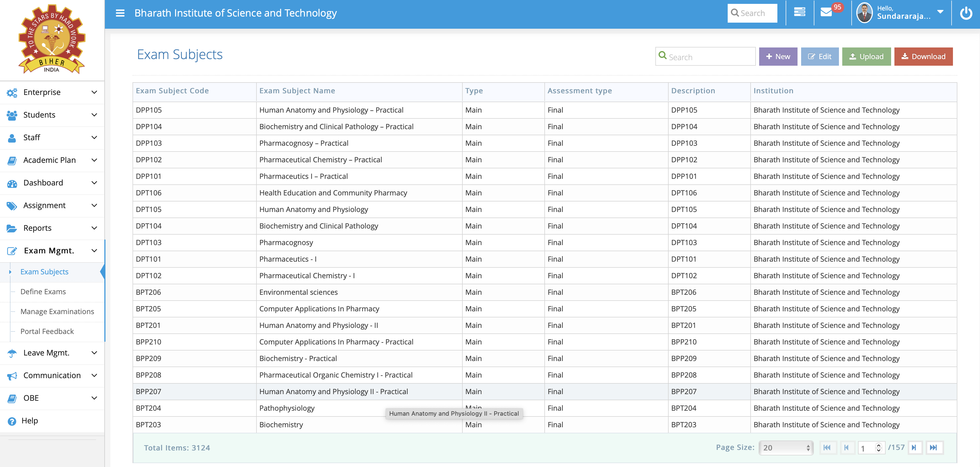Select Manage Examinations in the sidebar
The height and width of the screenshot is (467, 980).
(x=57, y=311)
